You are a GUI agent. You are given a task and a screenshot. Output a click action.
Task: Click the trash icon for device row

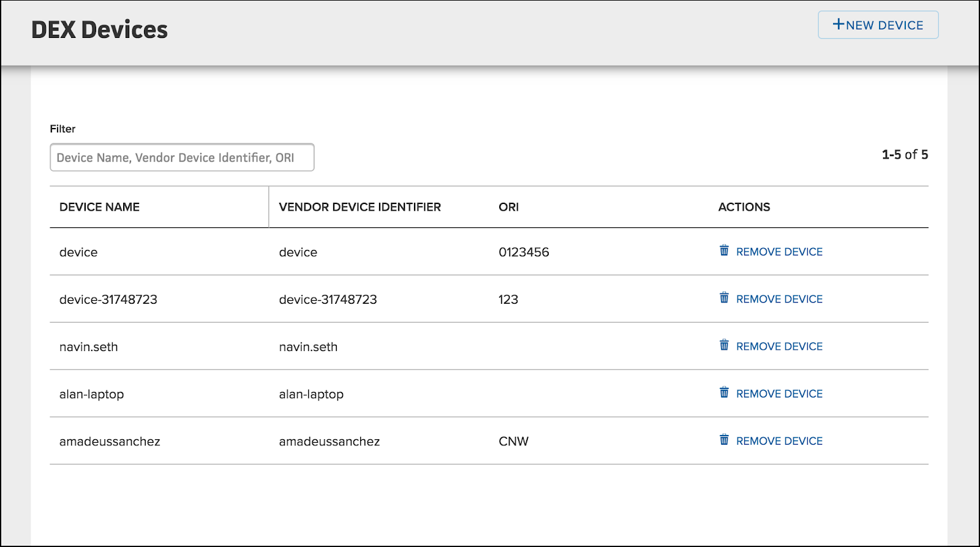pos(724,251)
